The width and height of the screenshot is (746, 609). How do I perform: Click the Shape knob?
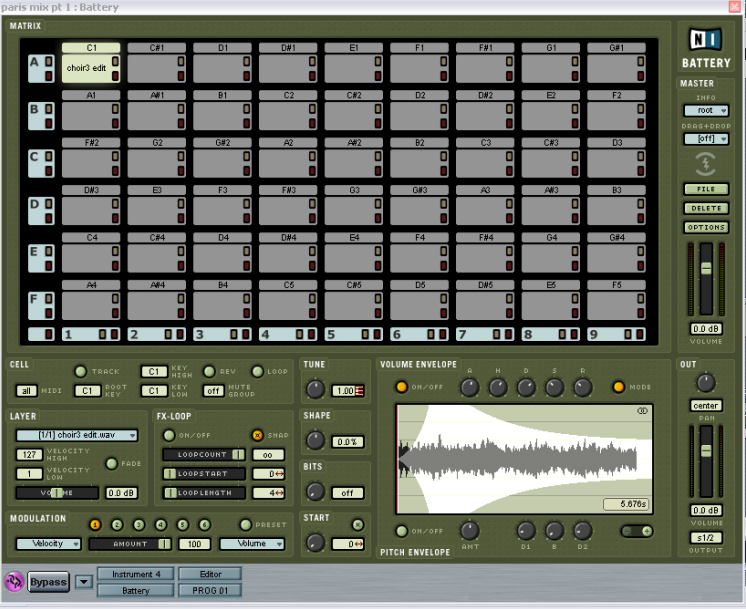(316, 440)
